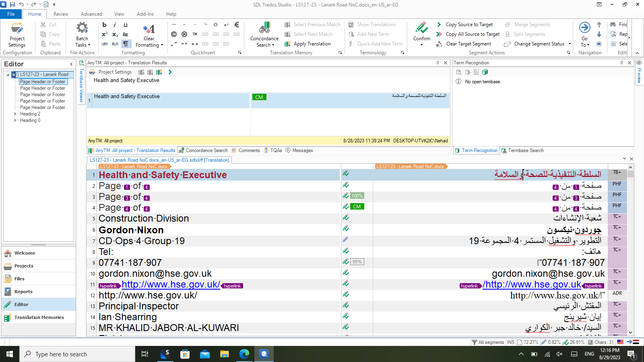Screen dimensions: 644x362
Task: Select segment 6 source text Gordon Nixon
Action: pos(131,230)
